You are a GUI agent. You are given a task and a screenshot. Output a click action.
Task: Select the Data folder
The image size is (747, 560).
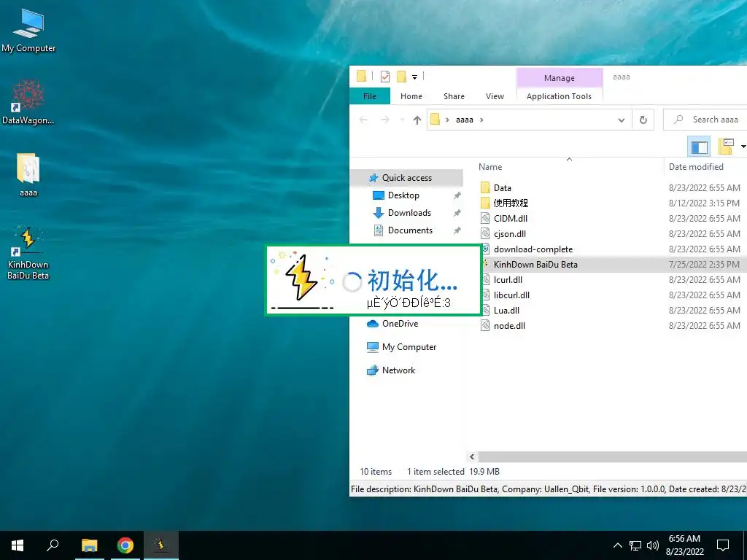502,188
